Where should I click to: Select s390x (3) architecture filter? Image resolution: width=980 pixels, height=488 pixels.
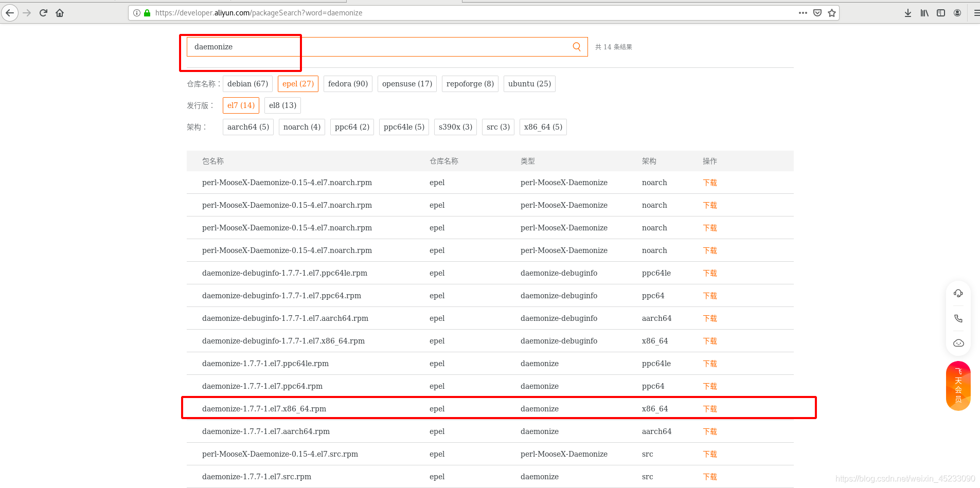click(455, 127)
